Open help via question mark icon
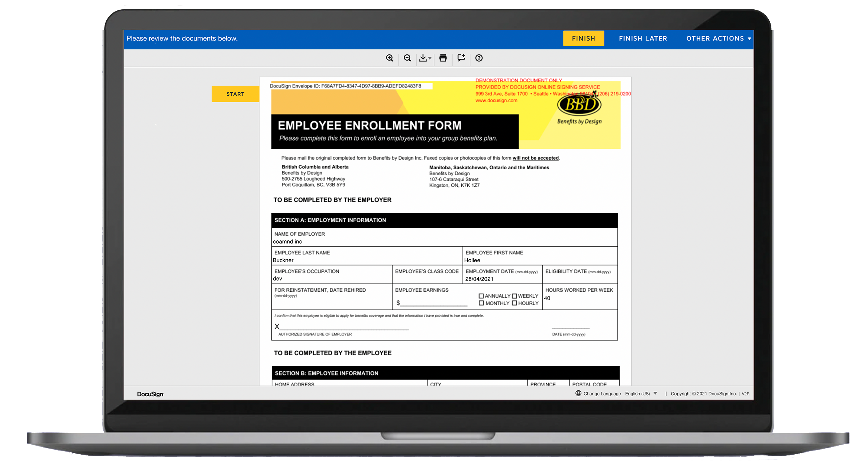The image size is (868, 461). [x=479, y=58]
